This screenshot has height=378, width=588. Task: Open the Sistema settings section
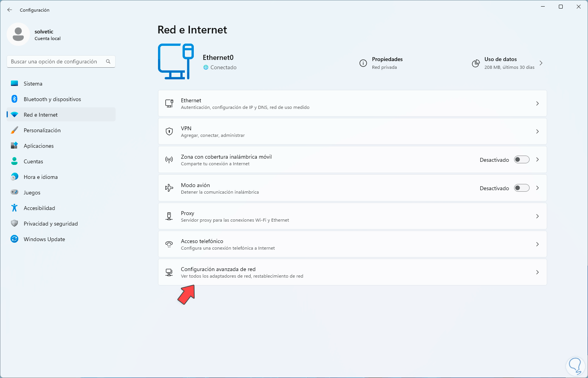point(61,84)
